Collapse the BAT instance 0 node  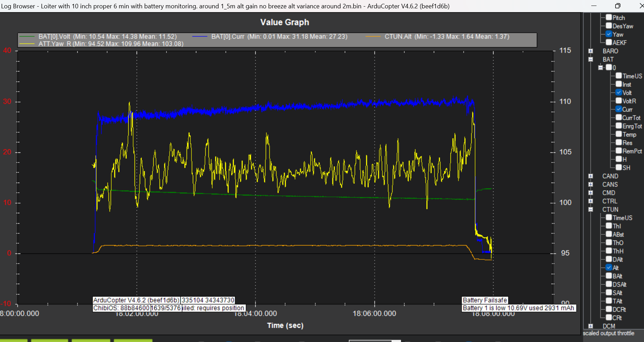pos(601,68)
